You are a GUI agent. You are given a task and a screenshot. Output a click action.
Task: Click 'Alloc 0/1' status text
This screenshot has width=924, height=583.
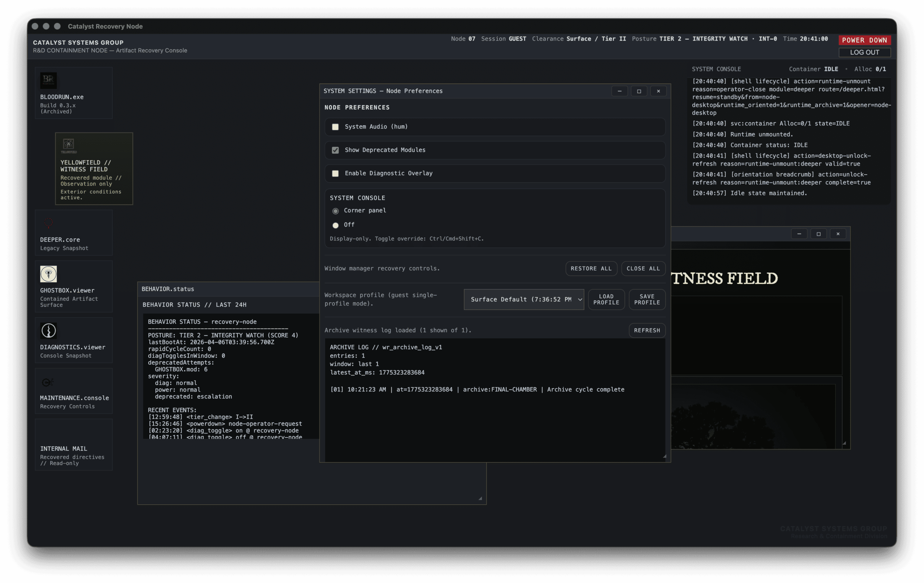(870, 69)
